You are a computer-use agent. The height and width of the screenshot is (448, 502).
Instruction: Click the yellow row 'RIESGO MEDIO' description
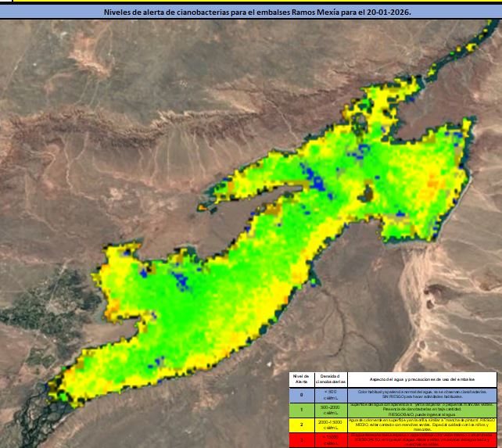point(421,425)
